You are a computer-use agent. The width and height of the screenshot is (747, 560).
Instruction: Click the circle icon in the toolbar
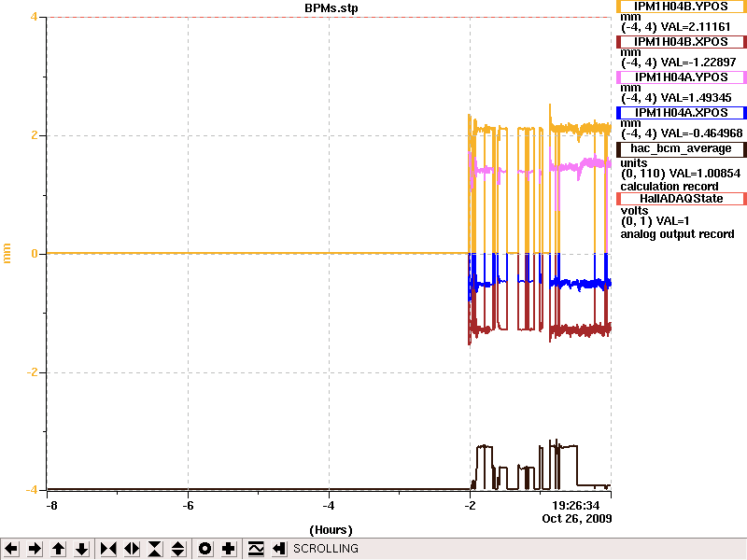click(x=204, y=549)
